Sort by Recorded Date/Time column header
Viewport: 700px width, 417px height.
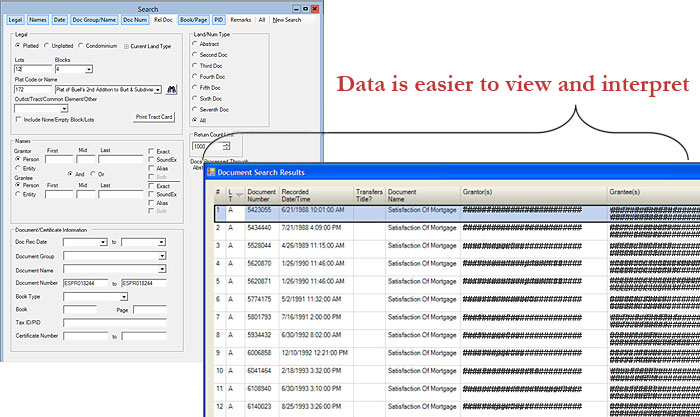point(316,195)
